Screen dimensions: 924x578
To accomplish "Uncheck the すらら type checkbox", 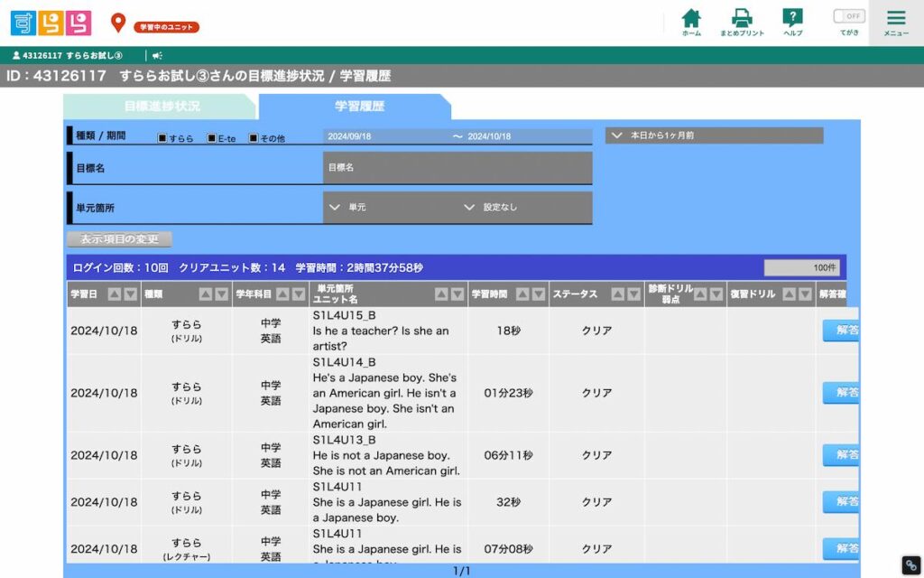I will point(162,138).
